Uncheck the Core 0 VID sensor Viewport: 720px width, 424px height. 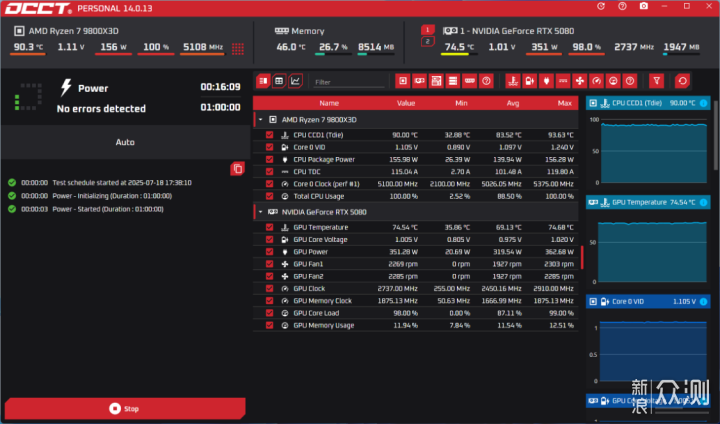click(270, 147)
